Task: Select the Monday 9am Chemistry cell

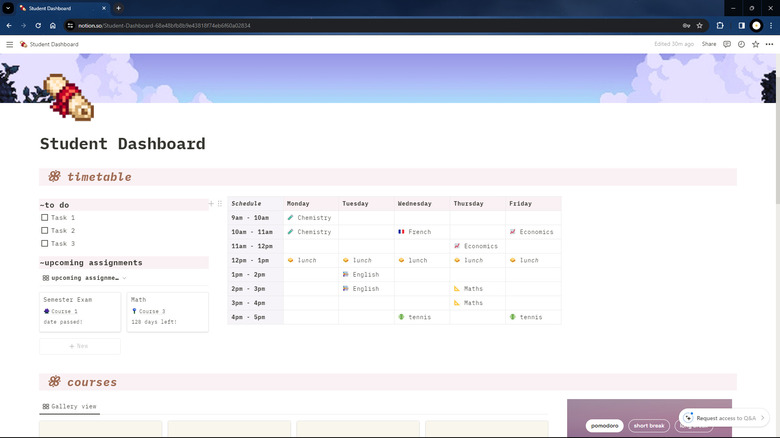Action: (x=311, y=218)
